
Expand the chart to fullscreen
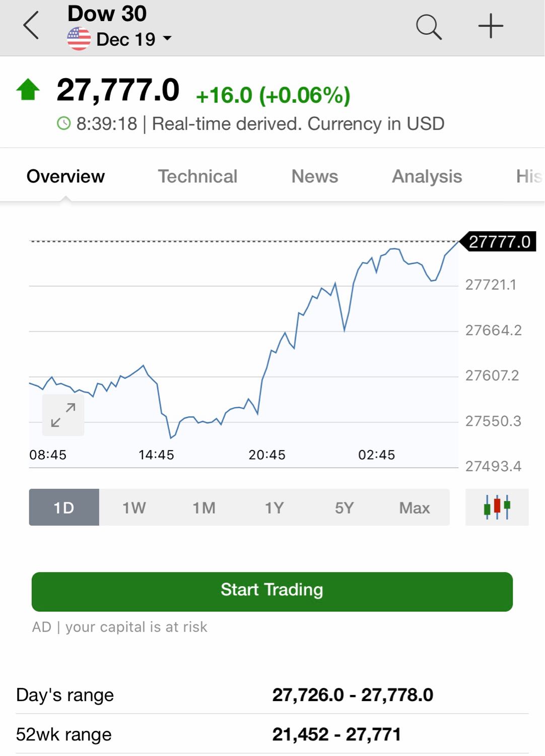(x=63, y=415)
